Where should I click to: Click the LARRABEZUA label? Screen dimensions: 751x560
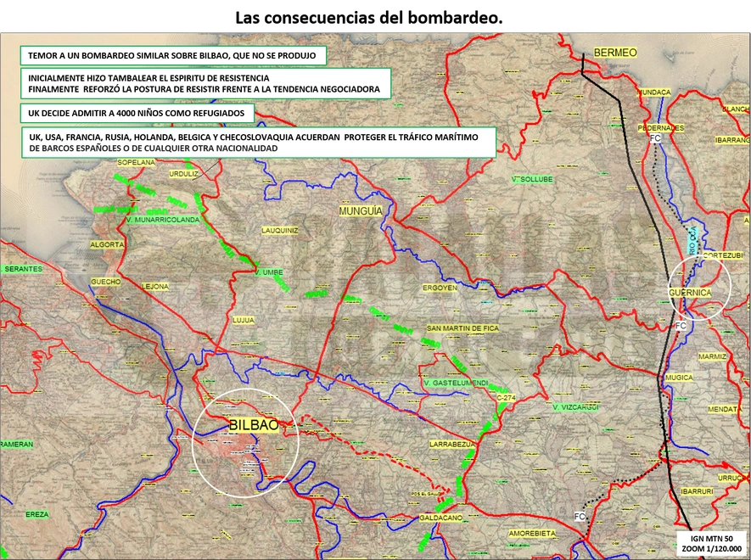[452, 444]
